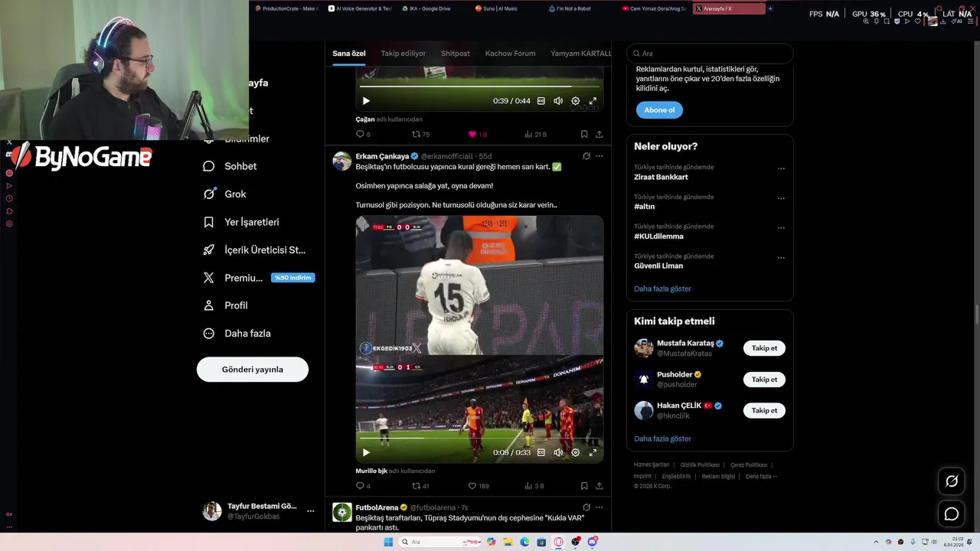Open the Shitpost tab
This screenshot has height=551, width=980.
[x=456, y=54]
